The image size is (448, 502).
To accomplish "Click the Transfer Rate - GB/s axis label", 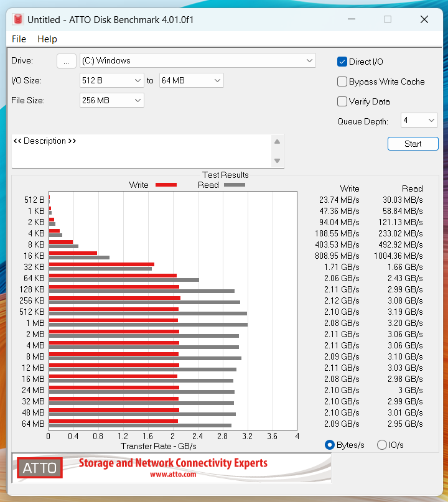I will tap(159, 446).
